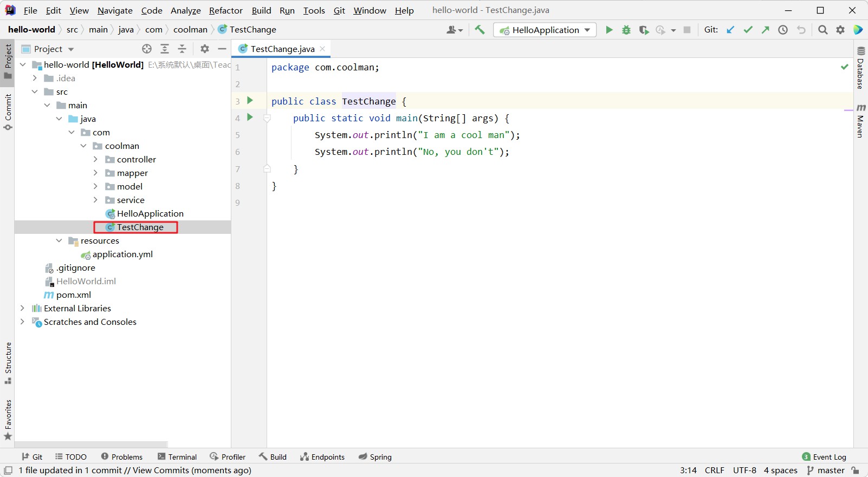
Task: Click the green Run button in toolbar
Action: click(609, 30)
